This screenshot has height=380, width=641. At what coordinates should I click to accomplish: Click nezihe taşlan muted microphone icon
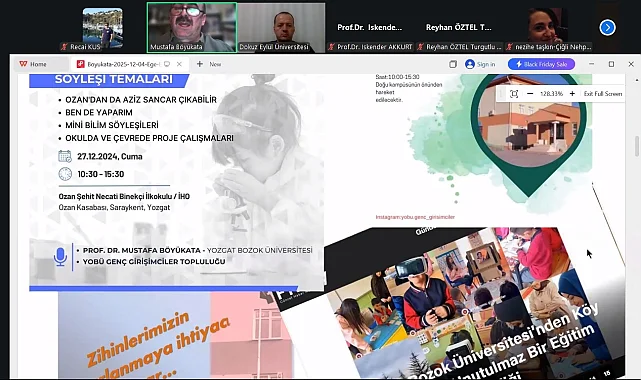(509, 47)
